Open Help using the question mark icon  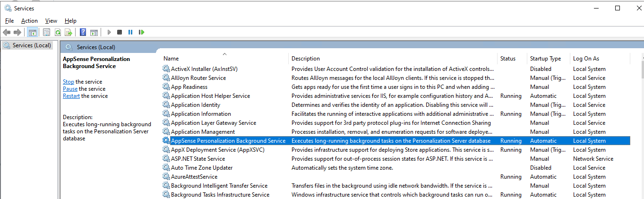pyautogui.click(x=83, y=32)
